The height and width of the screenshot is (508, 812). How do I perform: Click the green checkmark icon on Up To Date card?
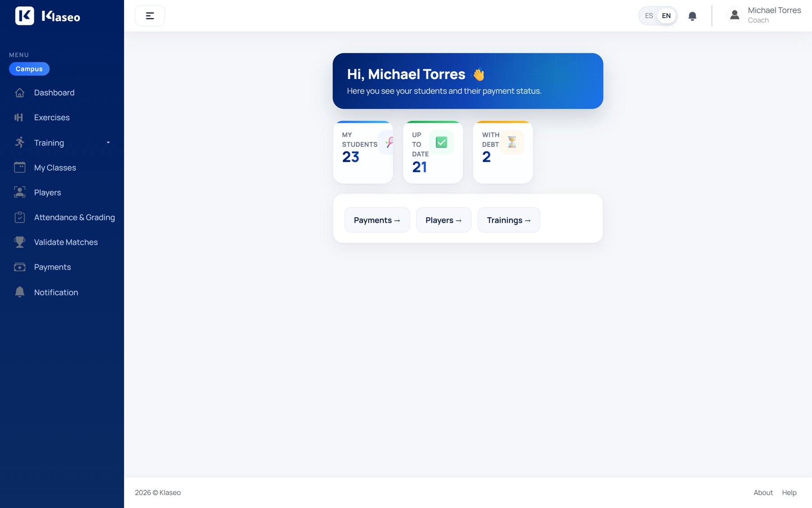(442, 142)
